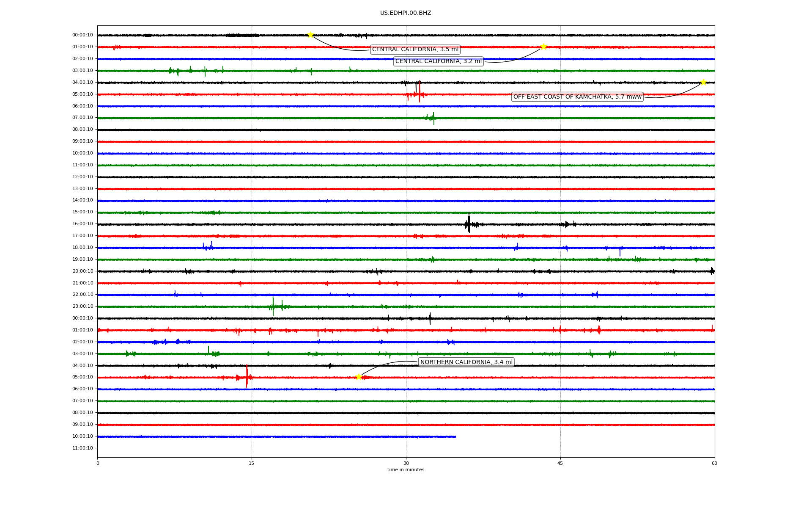Click the 30 tick label on the x-axis
Viewport: 812px width, 508px height.
coord(406,463)
